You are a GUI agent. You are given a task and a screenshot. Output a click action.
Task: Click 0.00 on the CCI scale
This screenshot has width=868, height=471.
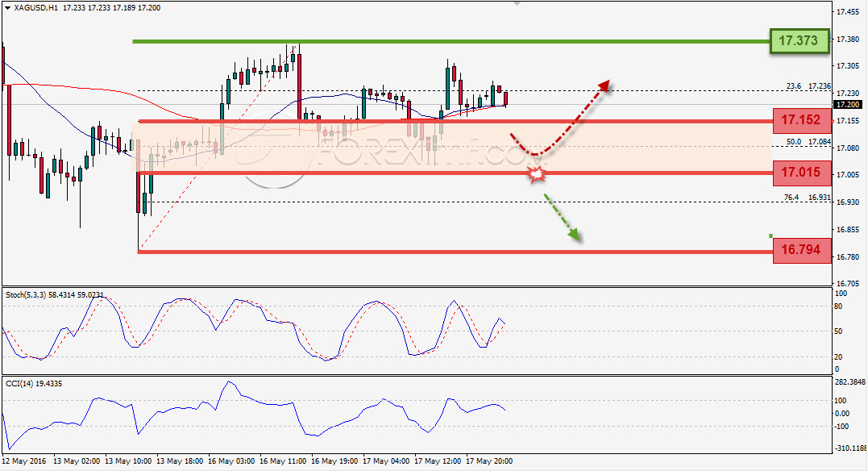841,414
